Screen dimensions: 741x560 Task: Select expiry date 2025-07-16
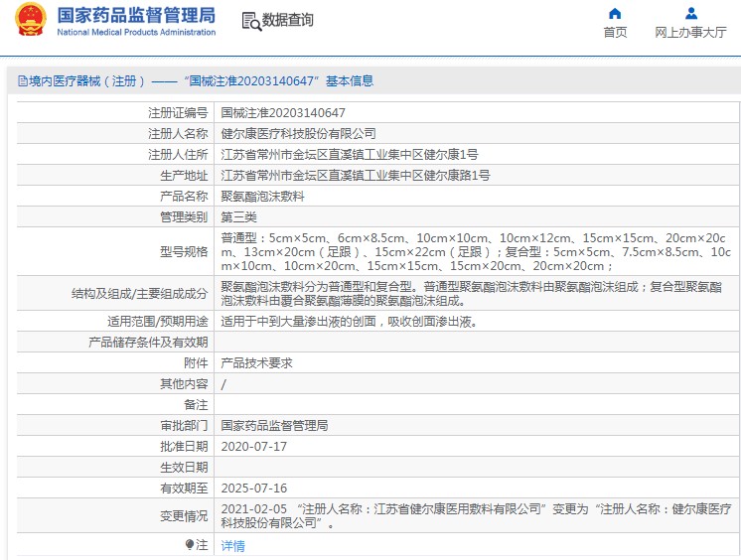[253, 489]
